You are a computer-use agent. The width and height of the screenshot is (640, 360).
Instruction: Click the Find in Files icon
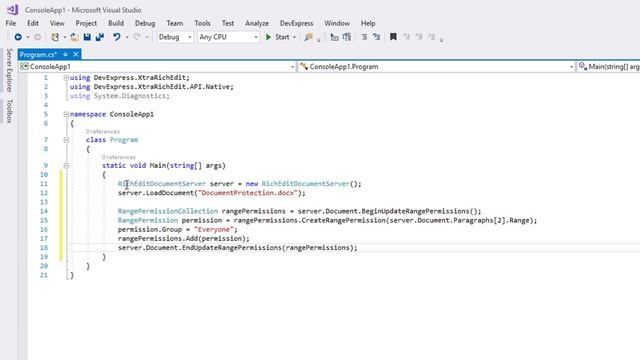(x=309, y=37)
